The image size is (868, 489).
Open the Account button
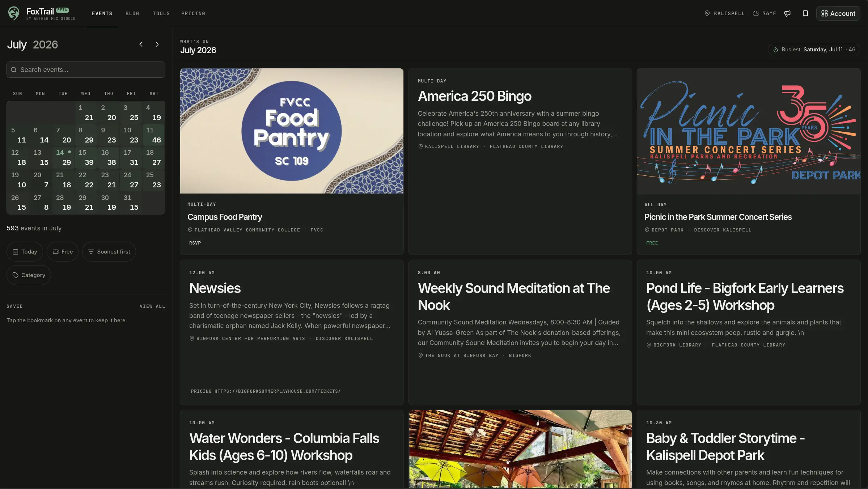click(838, 13)
